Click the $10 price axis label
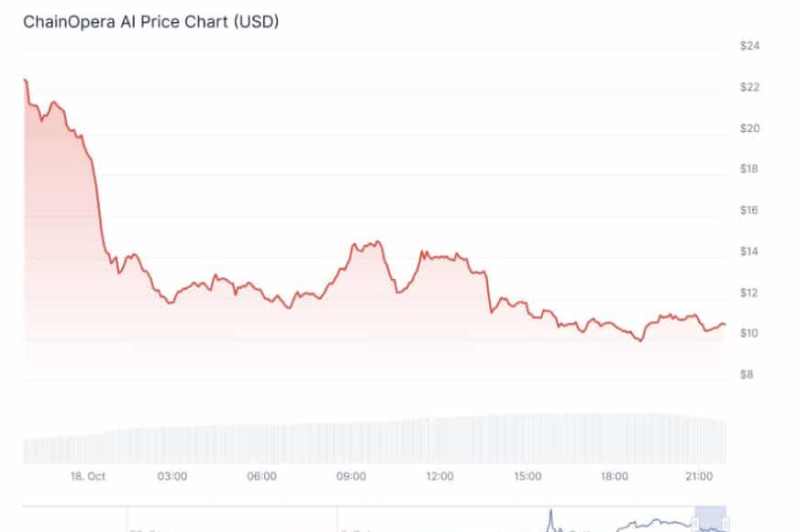 coord(750,333)
